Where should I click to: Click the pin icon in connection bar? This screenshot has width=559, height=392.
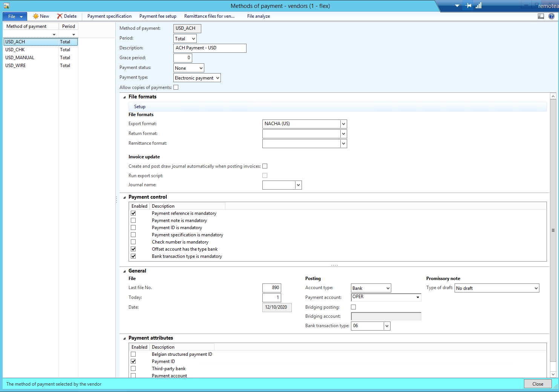pos(469,6)
